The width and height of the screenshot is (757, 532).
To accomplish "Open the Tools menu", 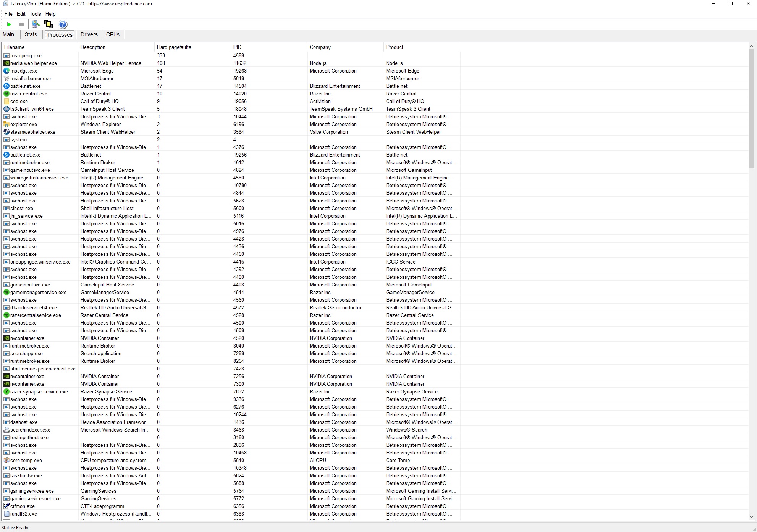I will (x=35, y=14).
